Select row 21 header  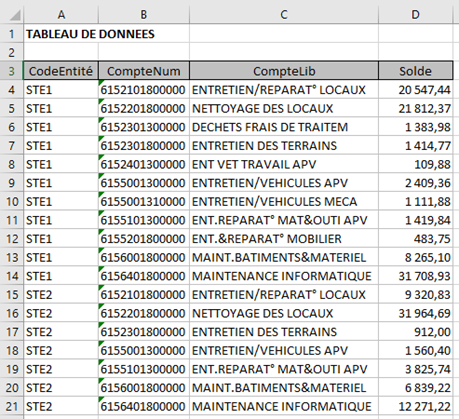tap(12, 406)
